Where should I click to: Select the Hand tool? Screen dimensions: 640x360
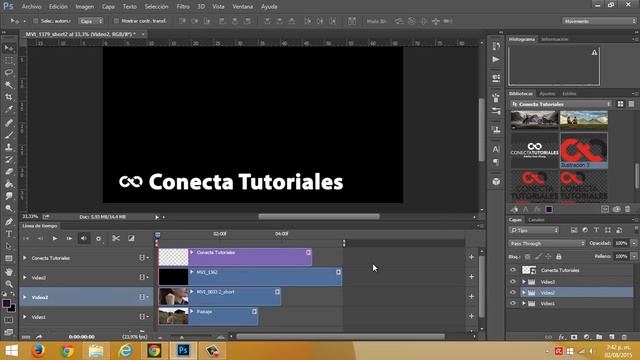pos(9,271)
